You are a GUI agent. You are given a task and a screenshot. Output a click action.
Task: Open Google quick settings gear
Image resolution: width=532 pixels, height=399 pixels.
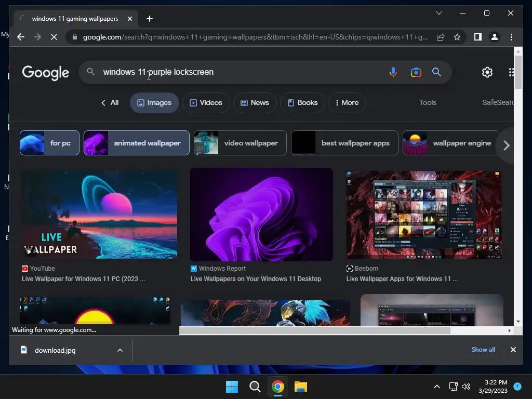tap(487, 72)
